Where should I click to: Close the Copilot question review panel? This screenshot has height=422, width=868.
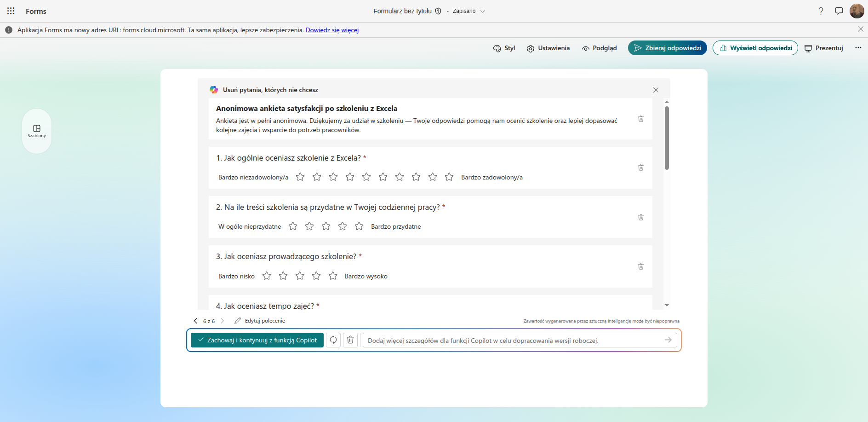click(656, 90)
